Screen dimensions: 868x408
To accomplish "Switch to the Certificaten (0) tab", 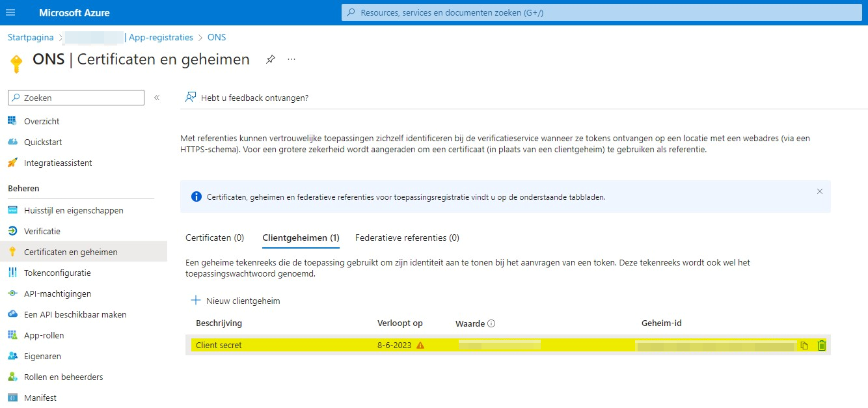I will [x=215, y=238].
